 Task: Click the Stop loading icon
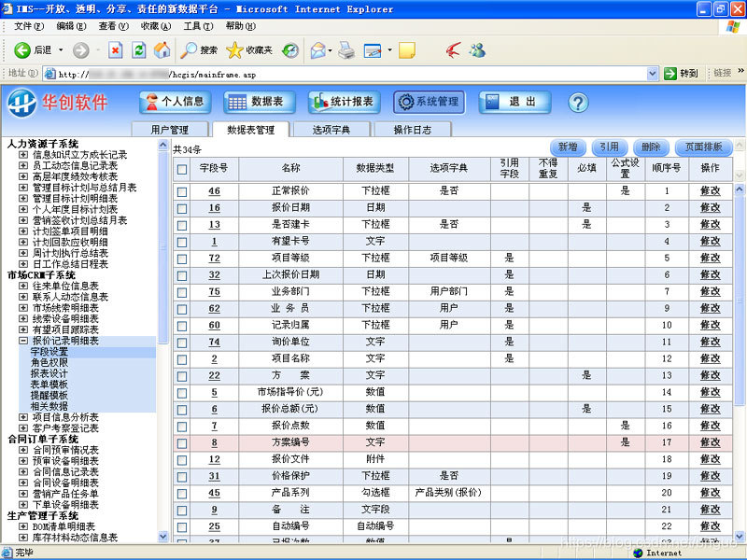[x=115, y=50]
